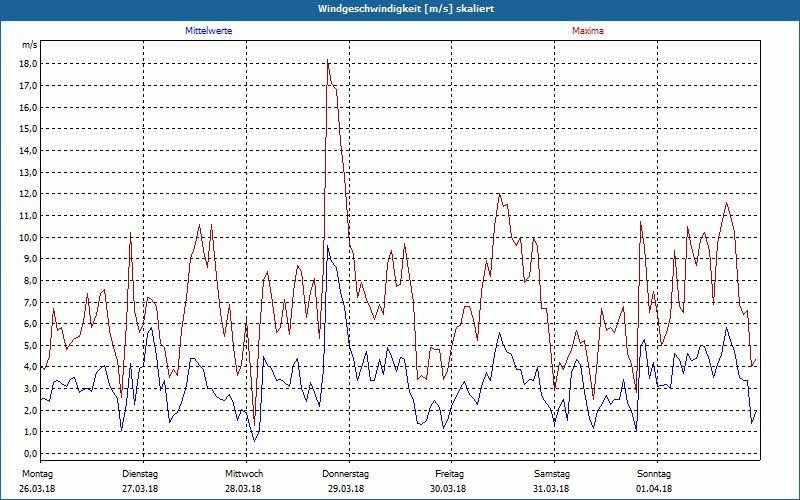
Task: Select the 16,0 y-axis value
Action: [x=29, y=107]
